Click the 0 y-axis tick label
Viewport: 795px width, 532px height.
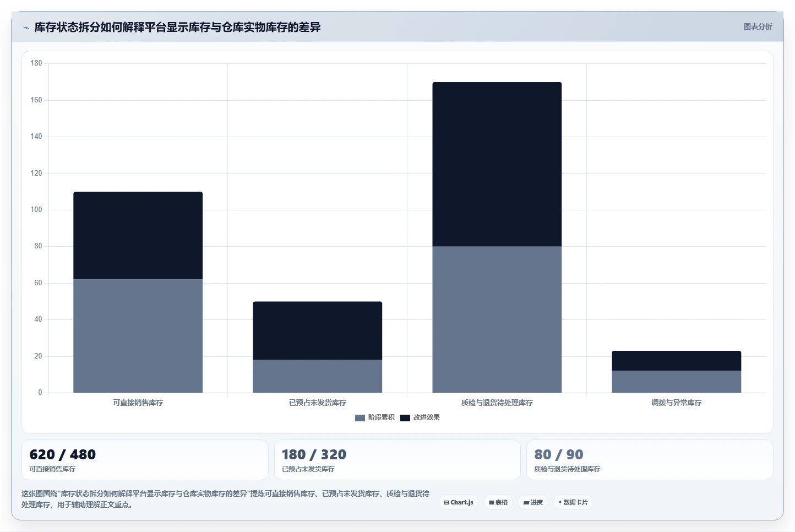tap(40, 393)
